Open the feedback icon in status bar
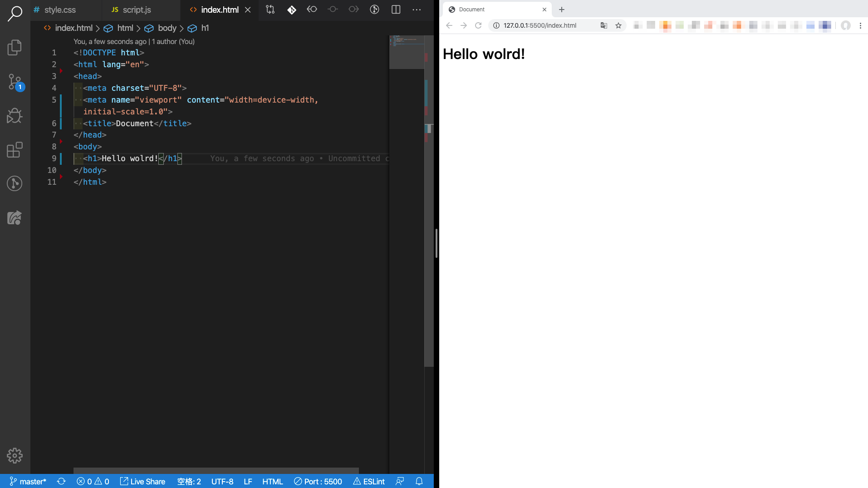This screenshot has width=868, height=488. point(400,481)
